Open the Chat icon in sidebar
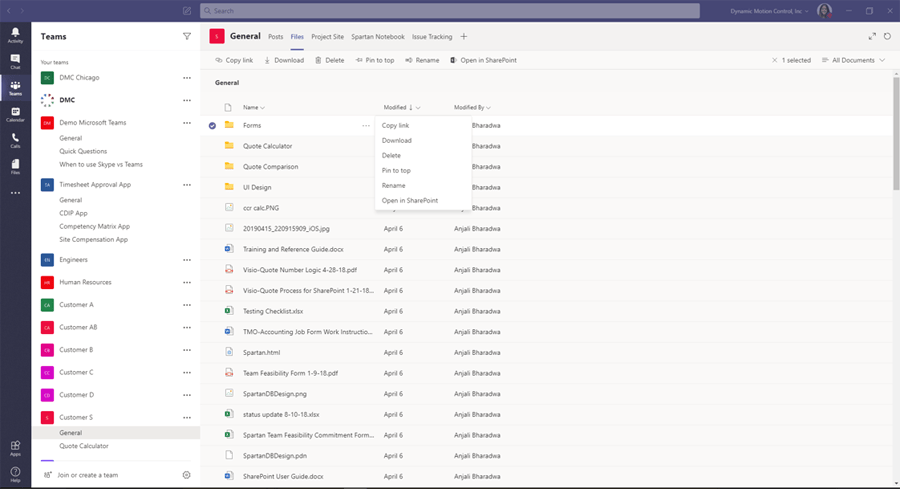The width and height of the screenshot is (900, 489). 15,61
